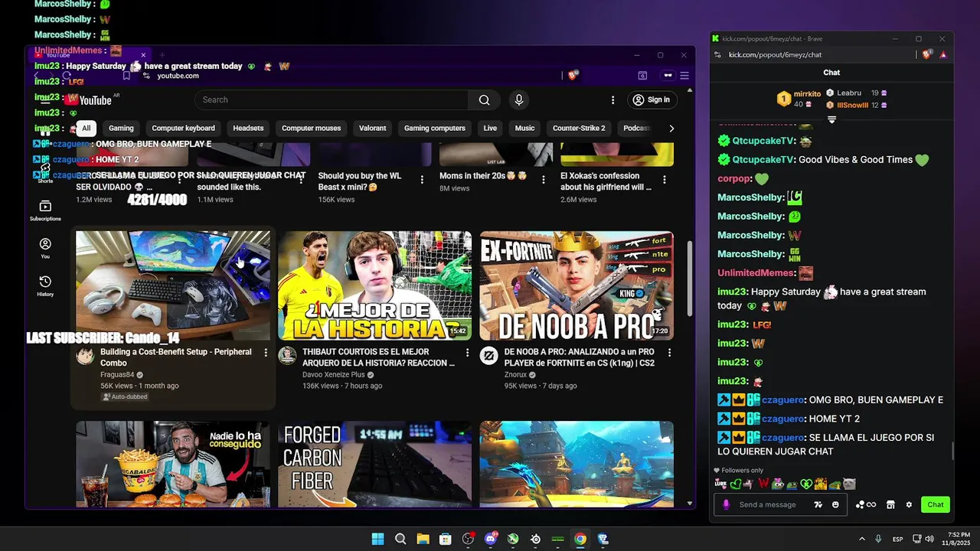Image resolution: width=980 pixels, height=551 pixels.
Task: Start voice search with the microphone icon
Action: (x=519, y=99)
